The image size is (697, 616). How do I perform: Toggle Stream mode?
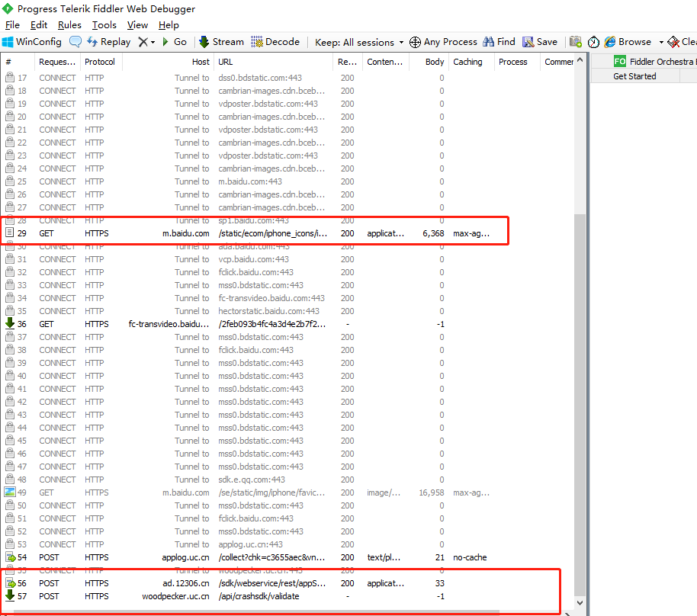click(221, 42)
